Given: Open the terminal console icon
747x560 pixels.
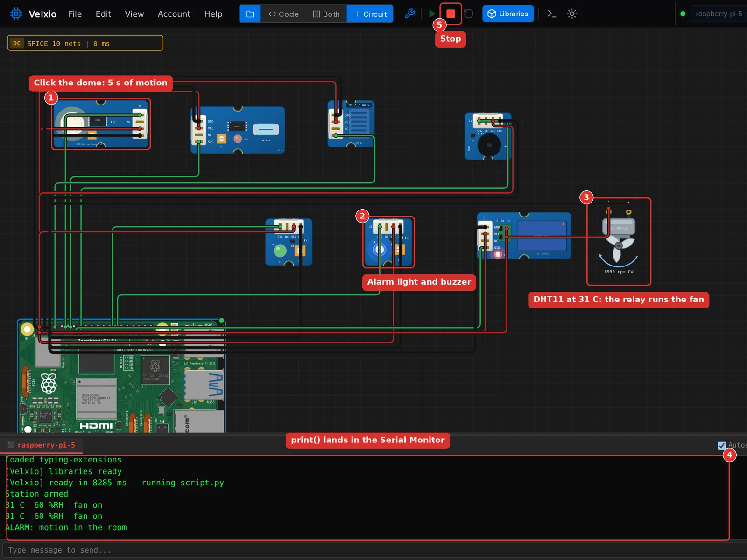Looking at the screenshot, I should [x=552, y=14].
